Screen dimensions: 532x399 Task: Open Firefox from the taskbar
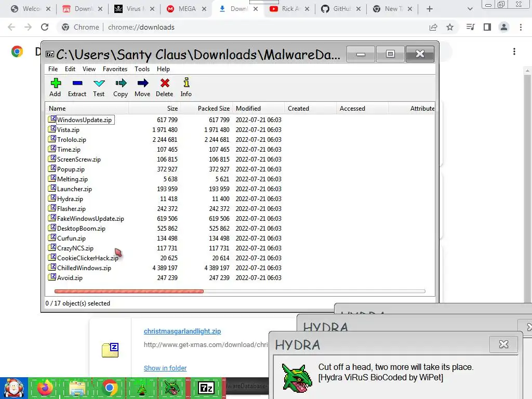(45, 388)
